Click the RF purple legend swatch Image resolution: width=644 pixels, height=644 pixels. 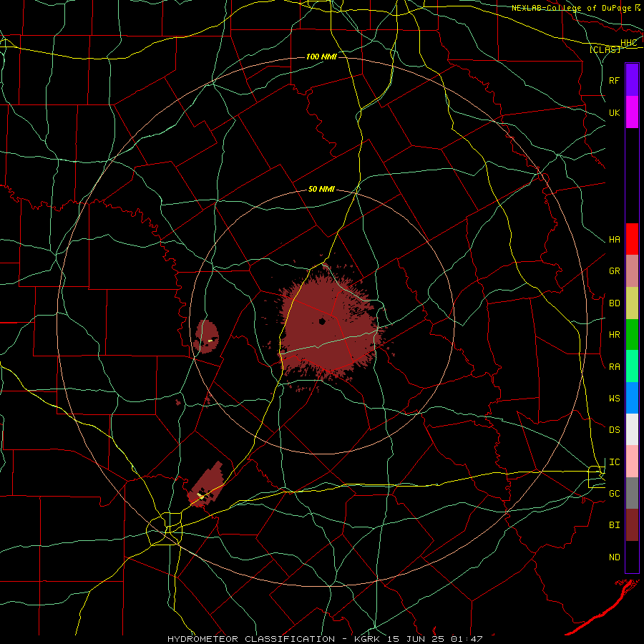point(632,80)
